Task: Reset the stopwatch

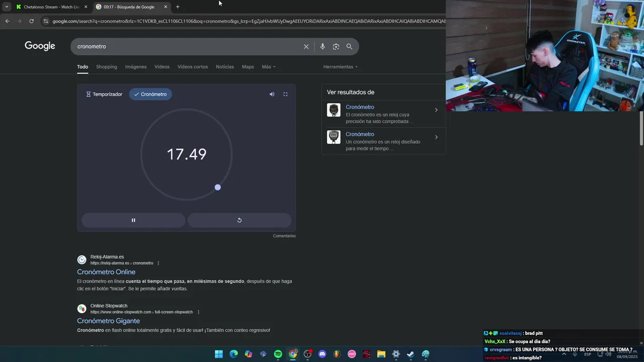Action: pyautogui.click(x=239, y=220)
